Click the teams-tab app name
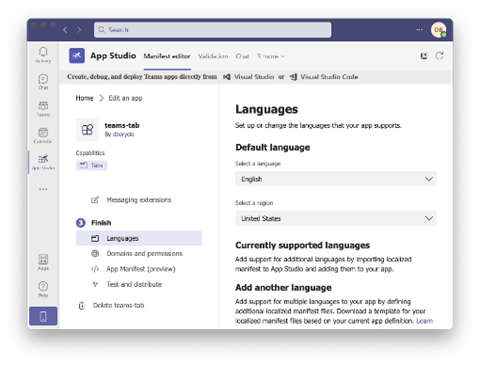The width and height of the screenshot is (480, 365). click(122, 125)
